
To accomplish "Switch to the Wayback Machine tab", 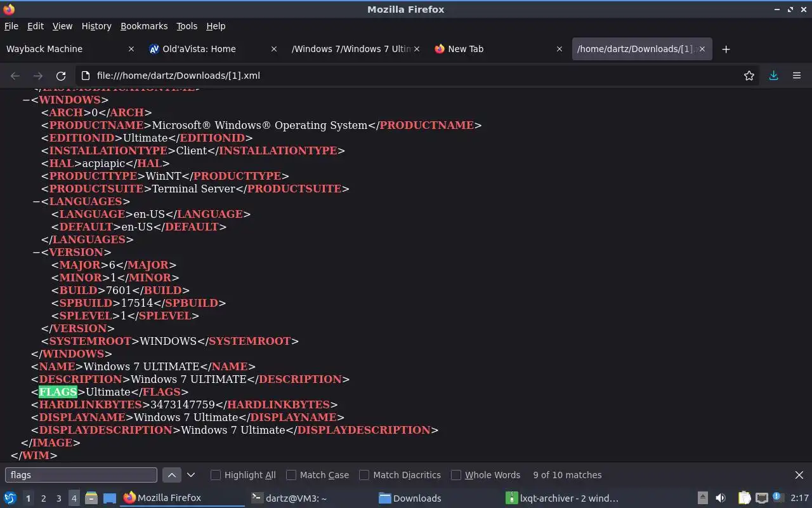I will coord(70,49).
